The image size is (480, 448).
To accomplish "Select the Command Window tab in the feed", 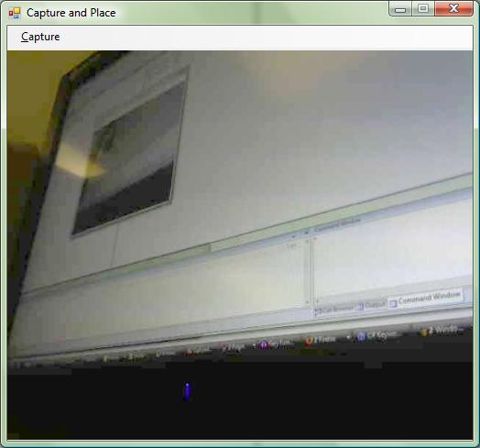I will pos(427,298).
